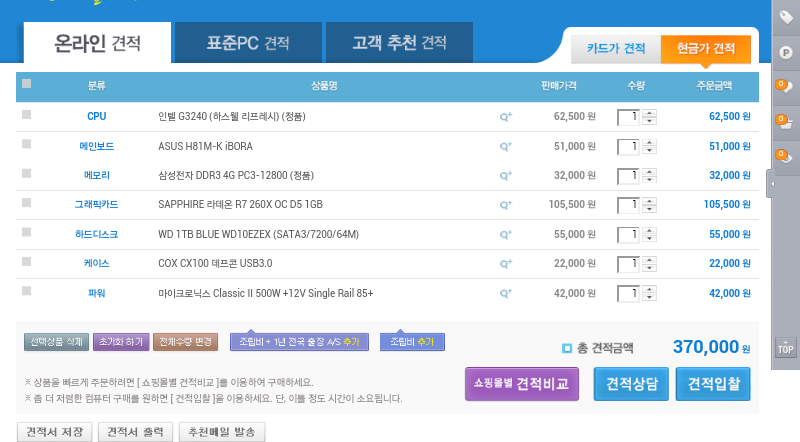This screenshot has height=442, width=800.
Task: Increase 메모리 quantity with up arrow
Action: point(649,173)
